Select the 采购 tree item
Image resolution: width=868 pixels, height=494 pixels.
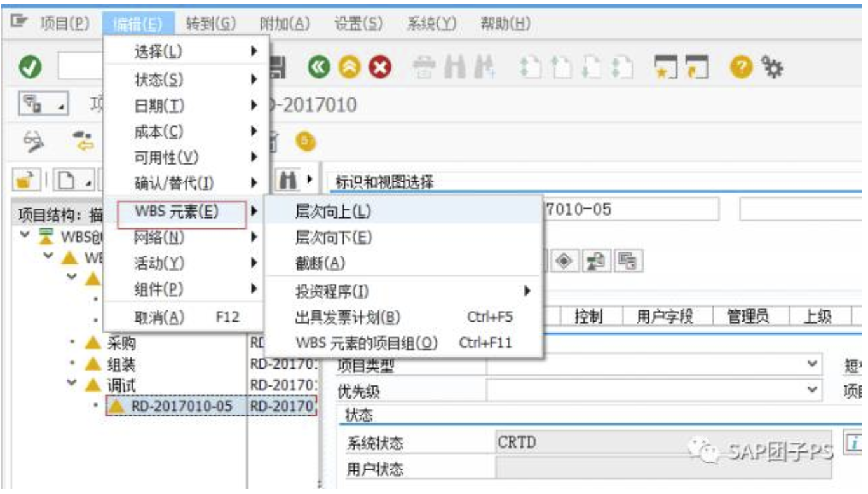pyautogui.click(x=120, y=344)
